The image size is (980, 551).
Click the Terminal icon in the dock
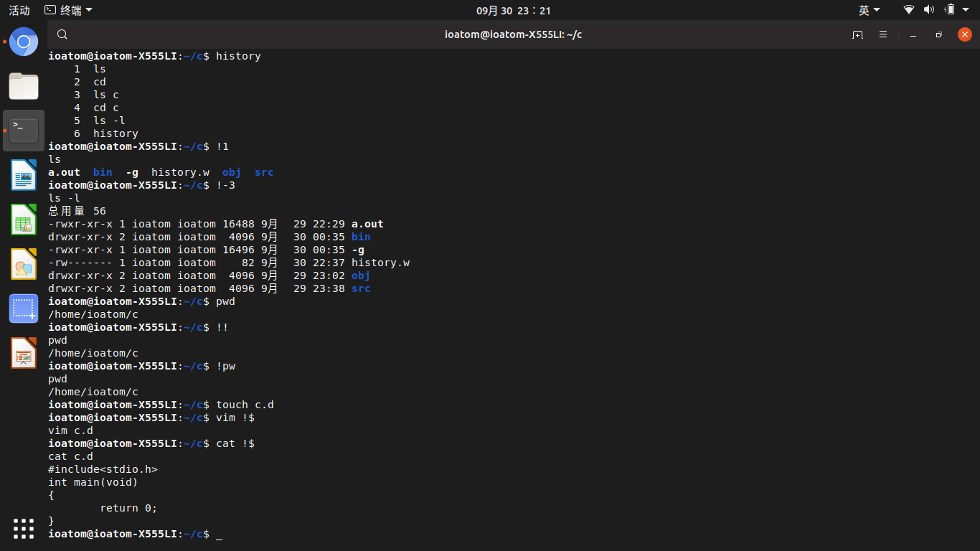click(24, 131)
